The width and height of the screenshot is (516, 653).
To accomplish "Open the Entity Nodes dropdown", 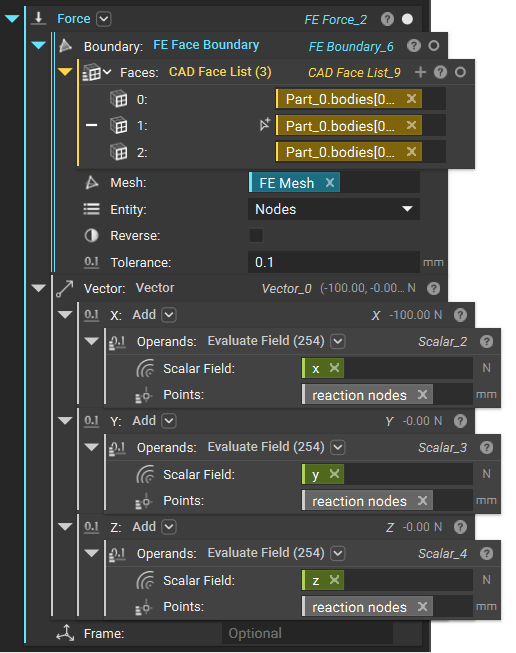I will click(x=334, y=209).
